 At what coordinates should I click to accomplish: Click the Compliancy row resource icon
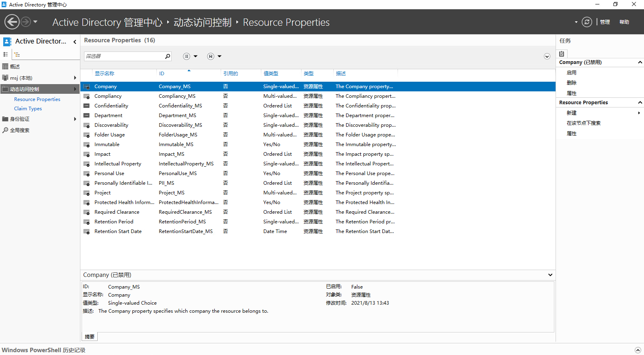pyautogui.click(x=86, y=96)
